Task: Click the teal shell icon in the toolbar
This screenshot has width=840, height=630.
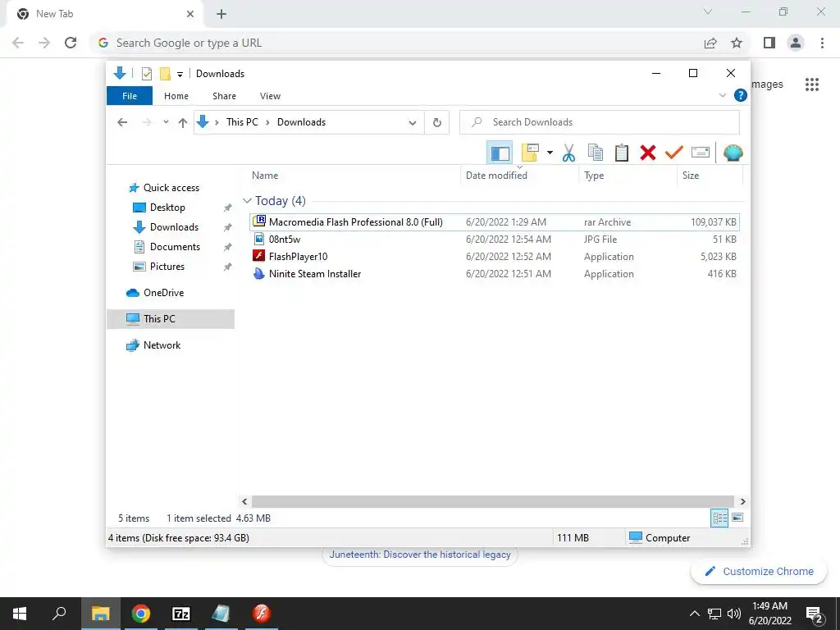Action: pos(733,153)
